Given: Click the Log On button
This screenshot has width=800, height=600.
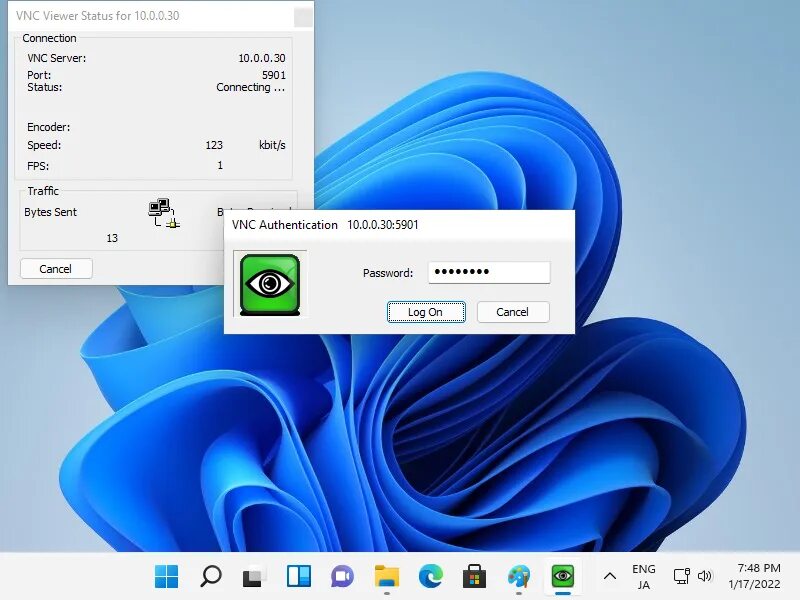Looking at the screenshot, I should pyautogui.click(x=426, y=312).
